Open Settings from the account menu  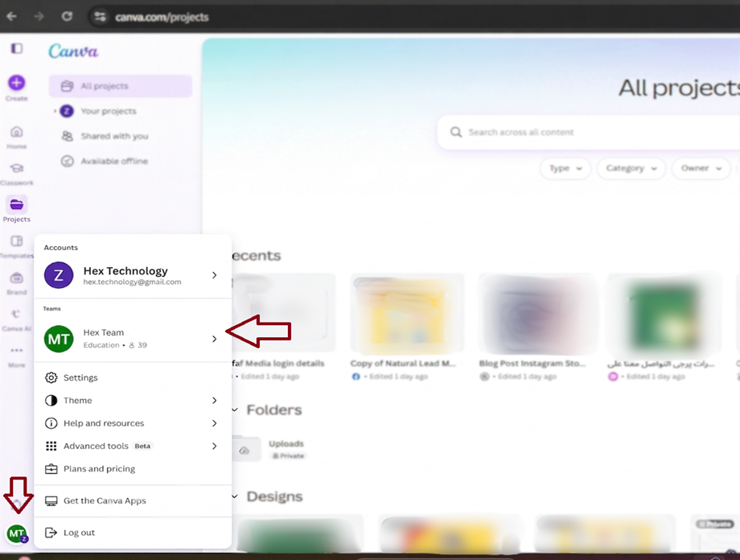point(80,377)
